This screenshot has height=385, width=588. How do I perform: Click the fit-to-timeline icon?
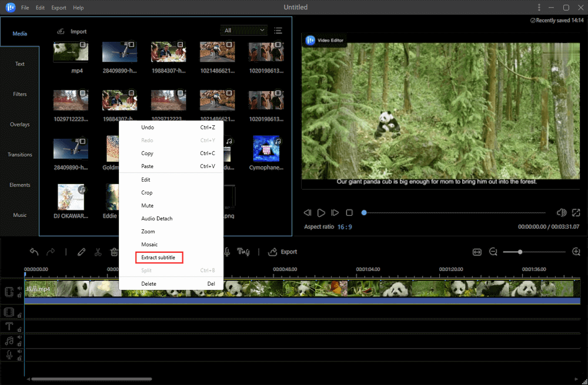[x=477, y=252]
